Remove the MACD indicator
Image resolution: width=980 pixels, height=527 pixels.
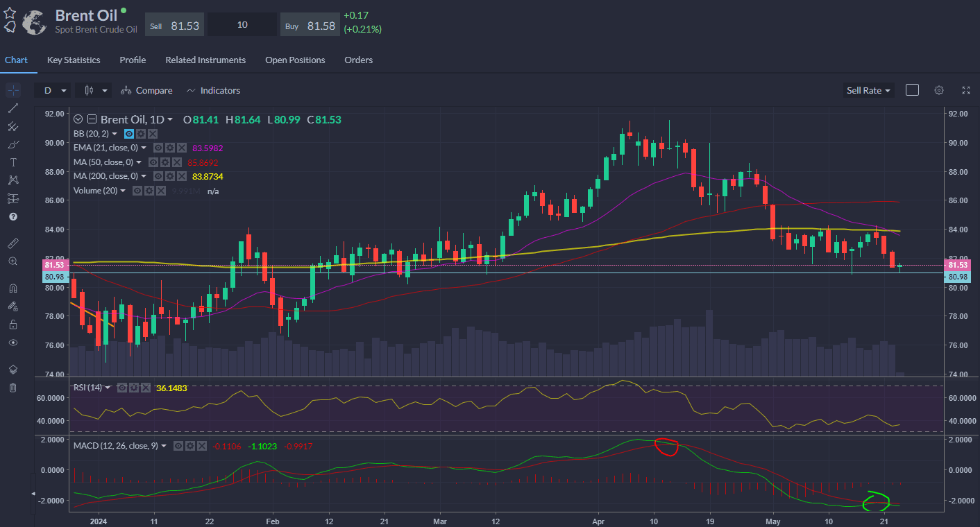click(x=202, y=446)
